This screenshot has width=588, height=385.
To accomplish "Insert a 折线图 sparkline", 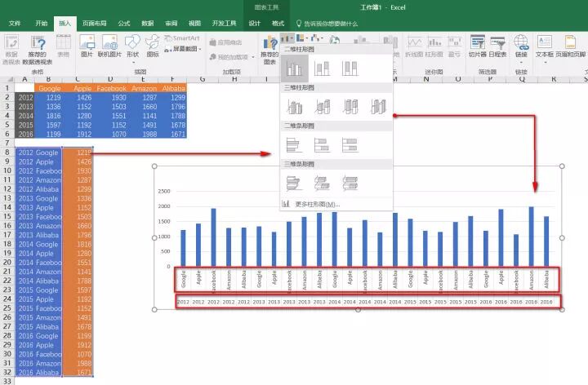I will tap(414, 46).
